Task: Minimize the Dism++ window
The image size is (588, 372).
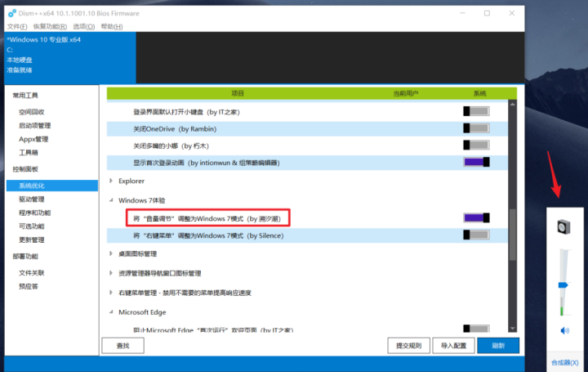Action: [462, 13]
